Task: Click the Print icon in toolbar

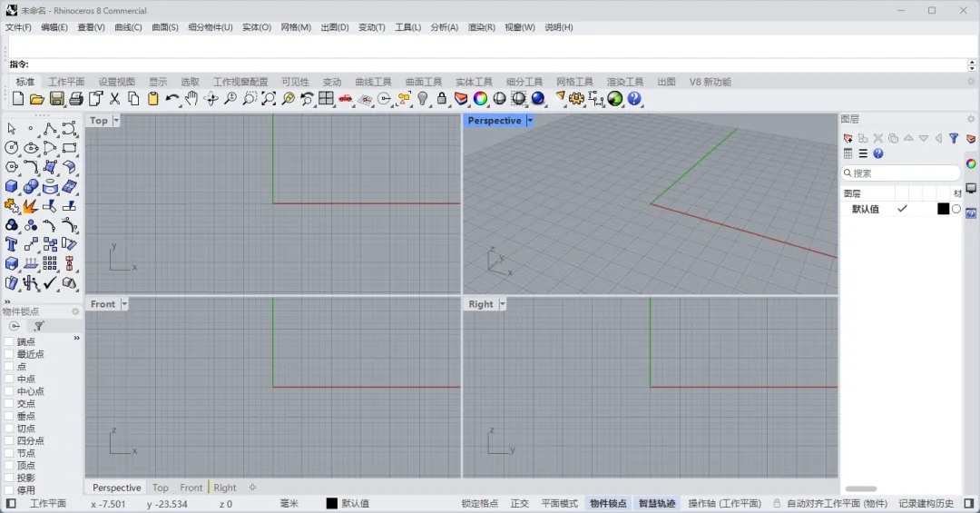Action: click(76, 99)
